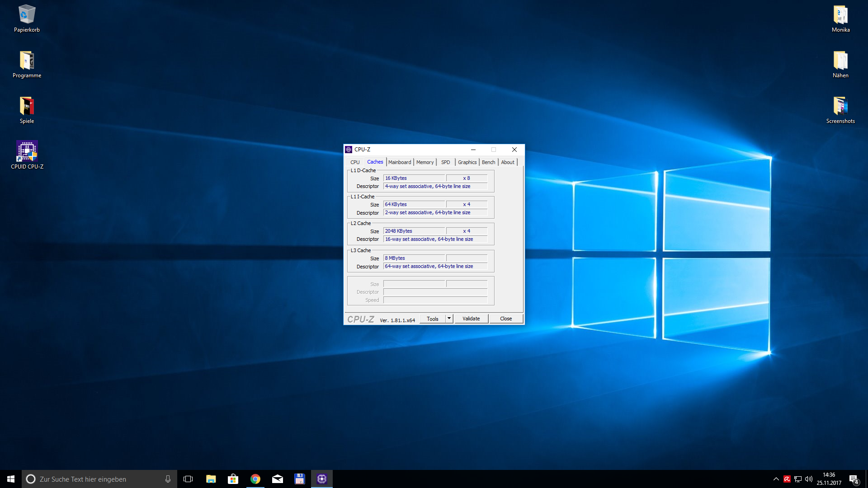The height and width of the screenshot is (488, 868).
Task: Expand the Tools dropdown arrow
Action: coord(449,319)
